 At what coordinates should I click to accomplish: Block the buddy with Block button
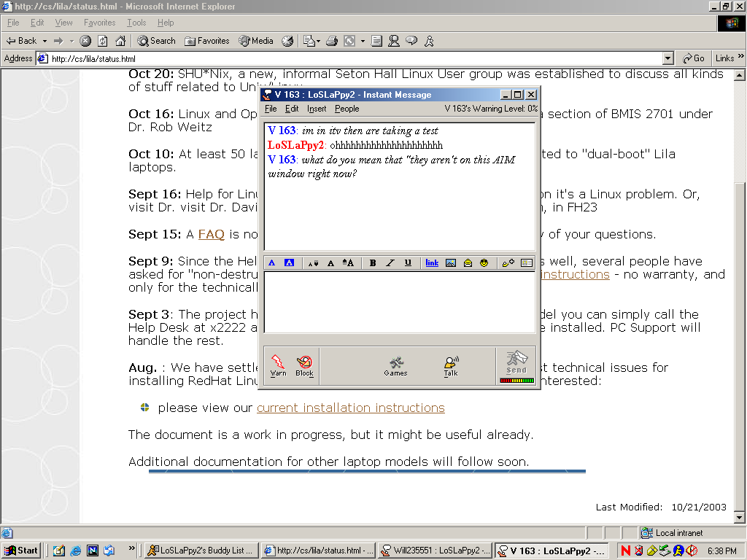(x=304, y=366)
